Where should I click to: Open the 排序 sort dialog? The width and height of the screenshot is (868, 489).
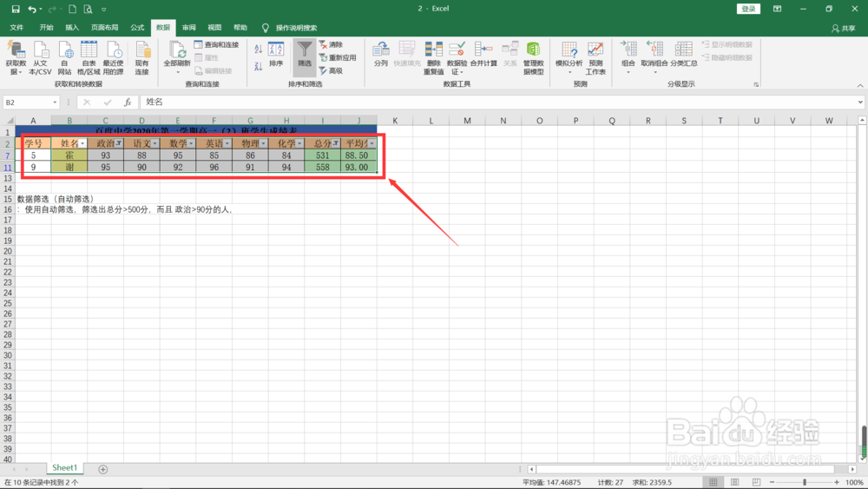(276, 55)
